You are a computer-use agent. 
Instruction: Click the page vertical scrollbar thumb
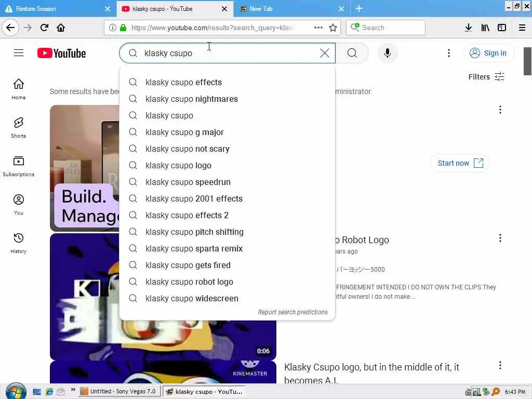528,61
